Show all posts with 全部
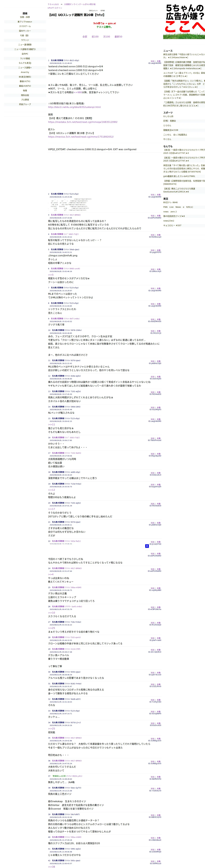 coord(85,37)
